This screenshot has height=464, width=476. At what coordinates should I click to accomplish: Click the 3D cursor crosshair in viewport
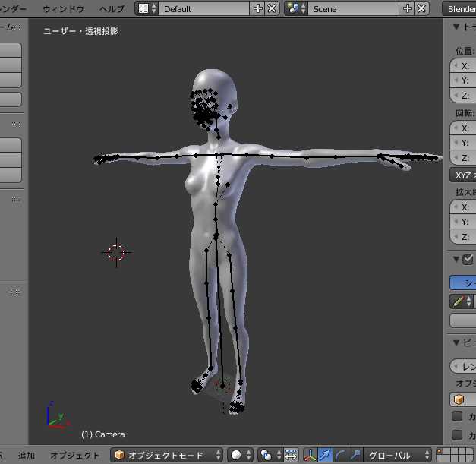click(116, 252)
